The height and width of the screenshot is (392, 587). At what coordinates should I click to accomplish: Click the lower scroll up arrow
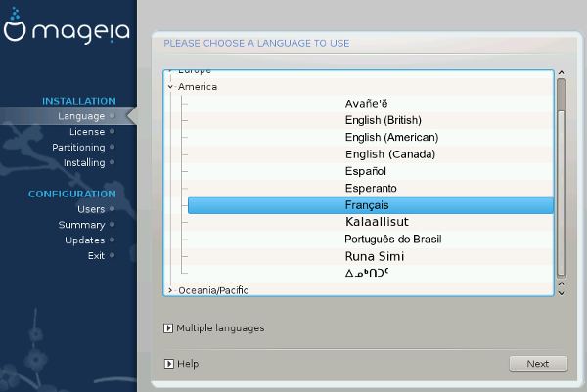click(x=562, y=284)
